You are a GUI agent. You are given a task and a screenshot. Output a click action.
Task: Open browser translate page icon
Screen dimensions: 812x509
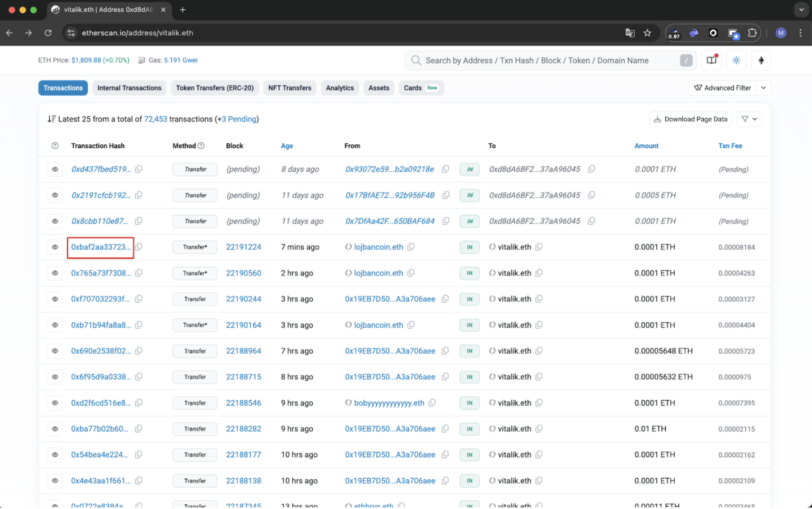(x=630, y=33)
